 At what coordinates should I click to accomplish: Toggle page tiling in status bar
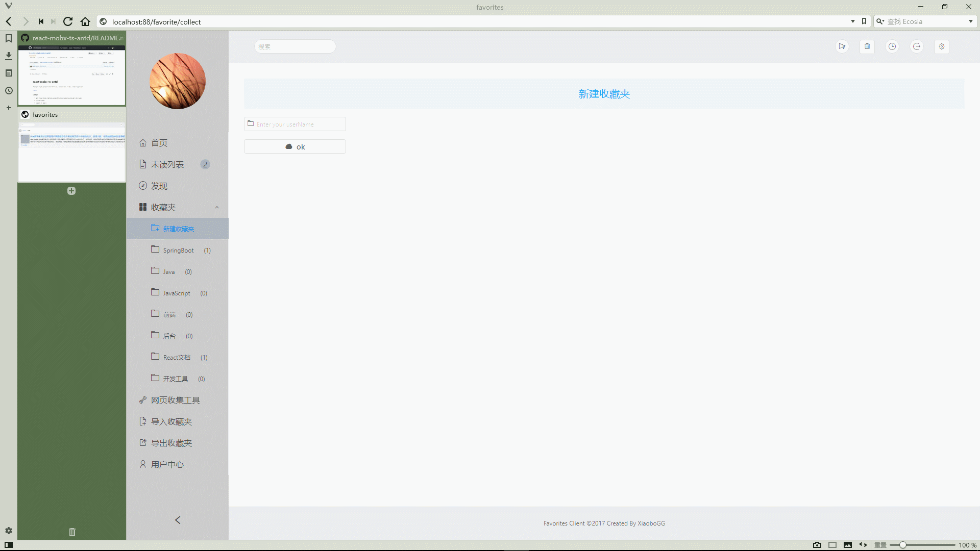(832, 545)
